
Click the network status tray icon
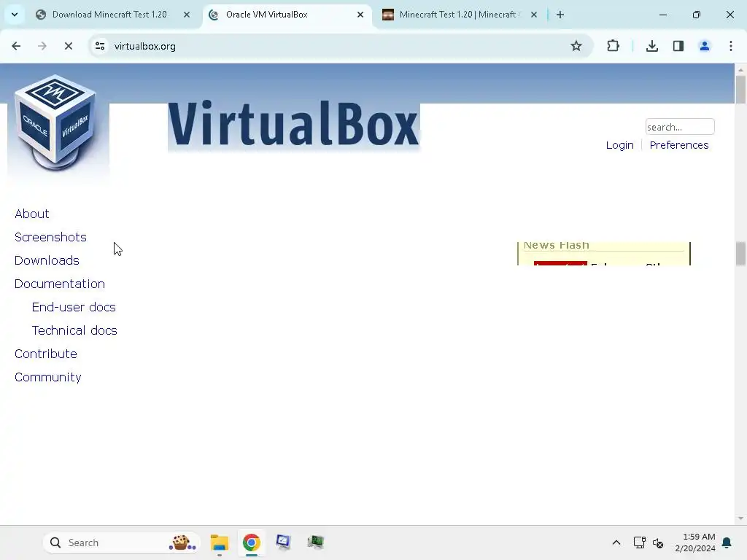coord(639,542)
